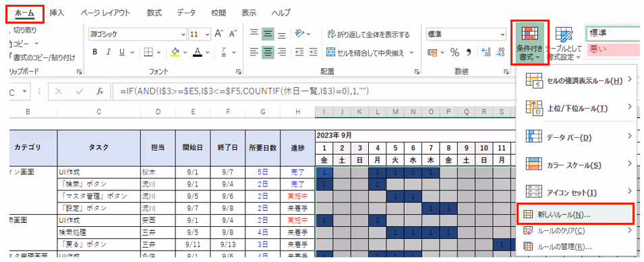Viewport: 644px width, 262px height.
Task: Expand fill color dropdown arrow
Action: pos(185,52)
